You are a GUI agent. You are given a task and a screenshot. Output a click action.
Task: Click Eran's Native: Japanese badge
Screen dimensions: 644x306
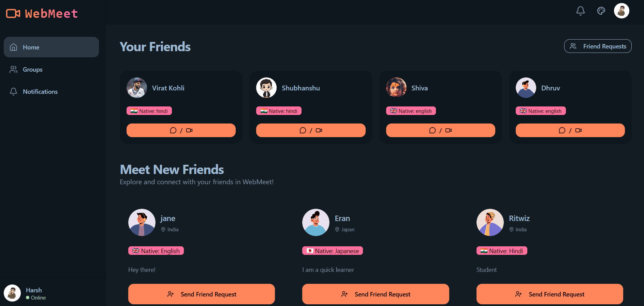[332, 250]
